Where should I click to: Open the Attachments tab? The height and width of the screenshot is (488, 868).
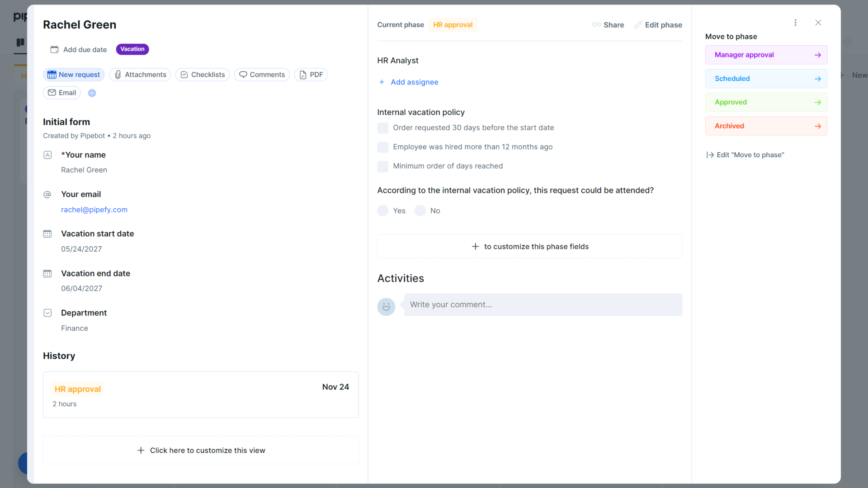(140, 75)
